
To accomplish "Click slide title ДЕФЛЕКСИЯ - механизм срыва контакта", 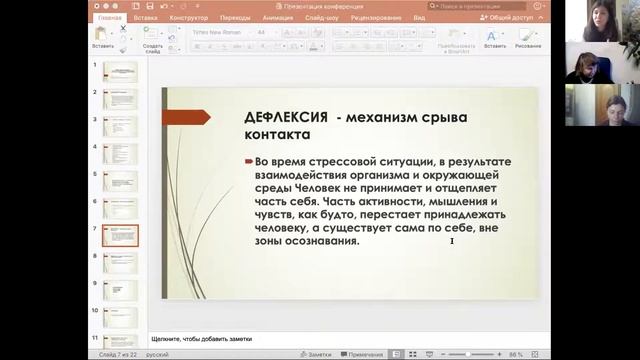I will pos(356,126).
